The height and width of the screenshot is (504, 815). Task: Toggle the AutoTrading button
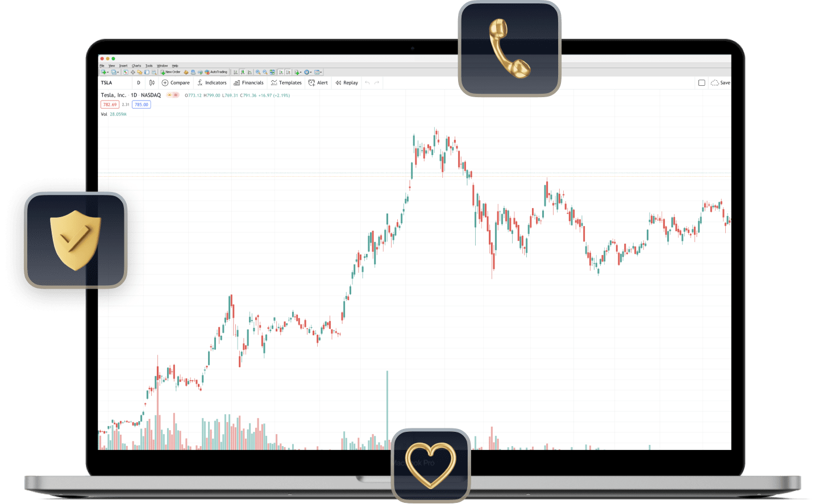[x=216, y=72]
